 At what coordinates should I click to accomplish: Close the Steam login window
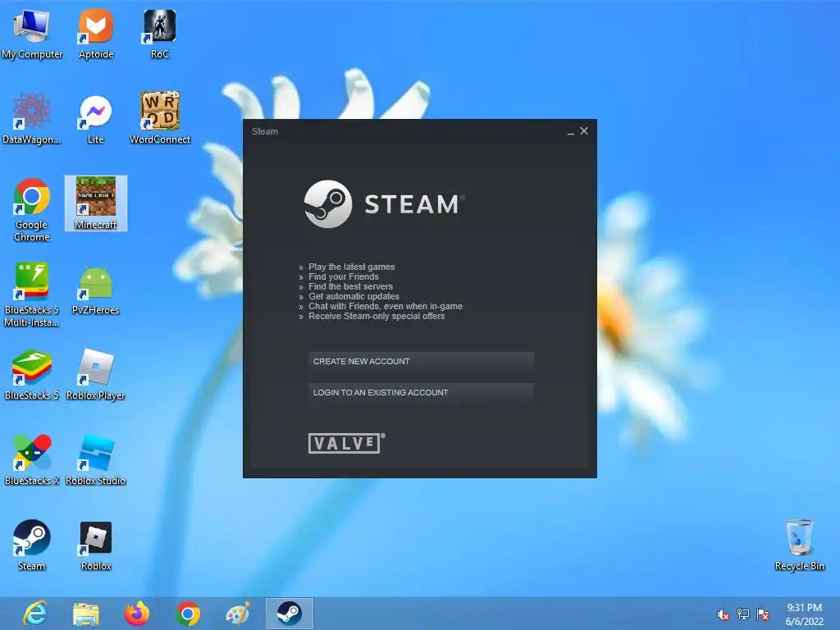[x=584, y=130]
